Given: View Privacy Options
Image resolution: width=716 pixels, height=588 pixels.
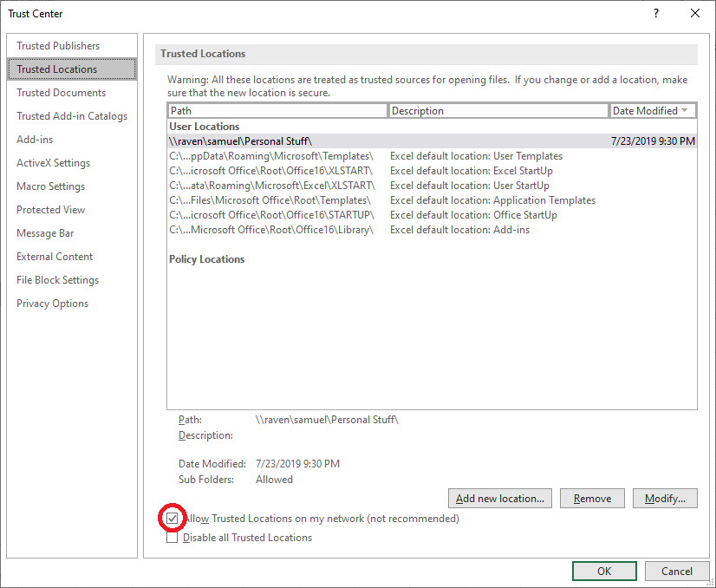Looking at the screenshot, I should [53, 304].
